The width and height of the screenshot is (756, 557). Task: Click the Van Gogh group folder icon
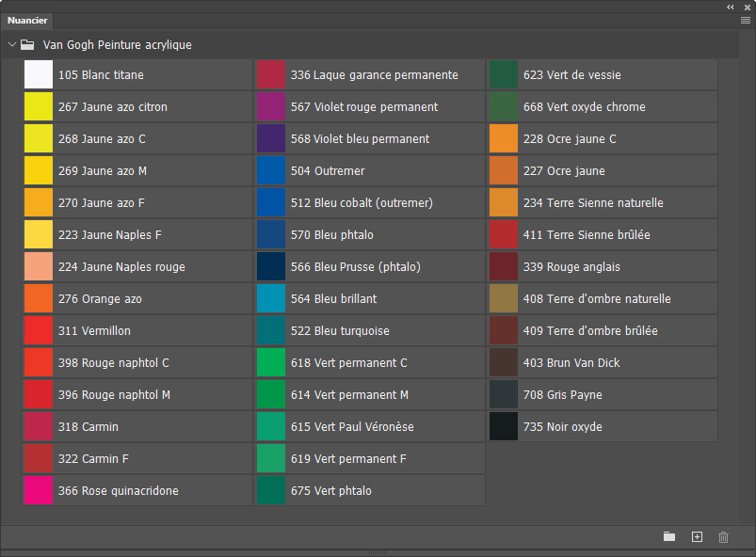pos(27,45)
